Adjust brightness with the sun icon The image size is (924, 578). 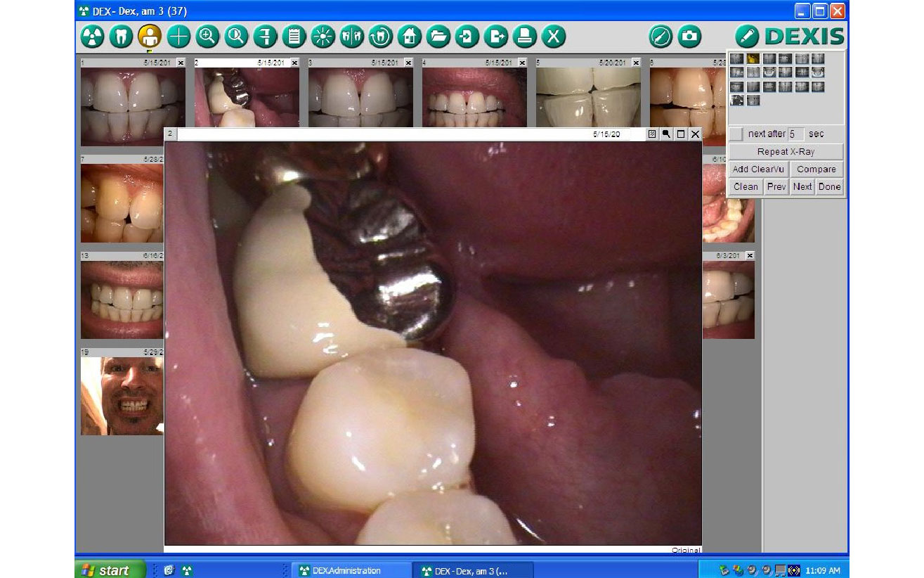(x=323, y=36)
